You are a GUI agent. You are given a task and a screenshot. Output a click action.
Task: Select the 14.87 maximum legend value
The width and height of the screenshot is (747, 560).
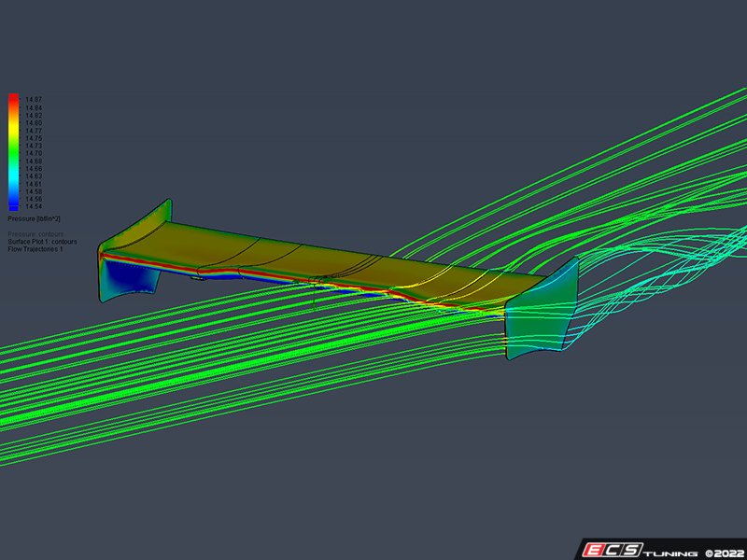coord(35,100)
